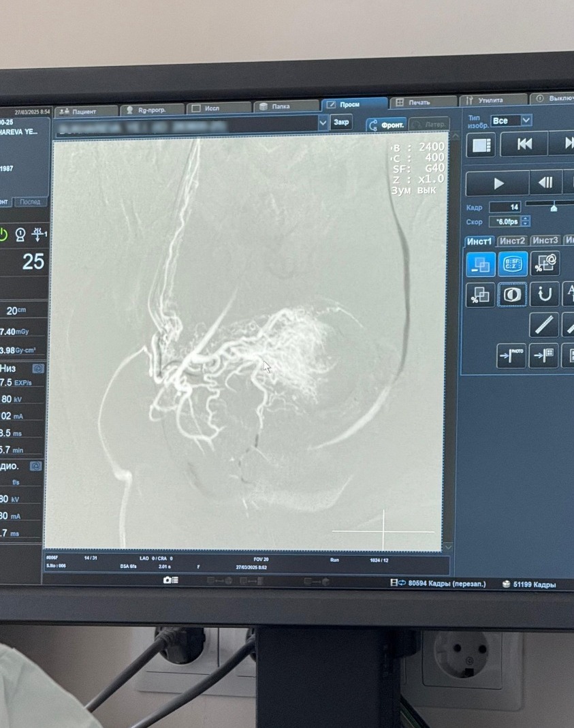Open the 'Инст2' tools tab
This screenshot has height=728, width=574.
coord(512,241)
